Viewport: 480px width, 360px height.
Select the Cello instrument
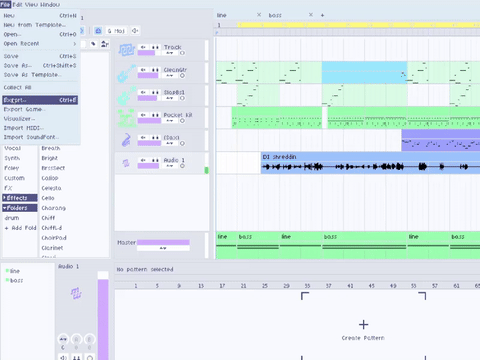48,198
